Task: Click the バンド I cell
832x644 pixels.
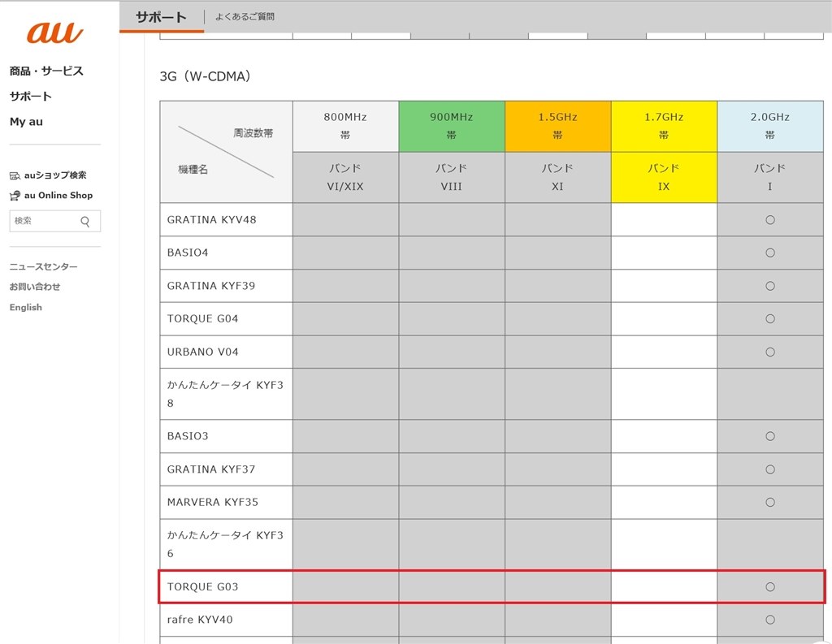Action: click(x=770, y=177)
